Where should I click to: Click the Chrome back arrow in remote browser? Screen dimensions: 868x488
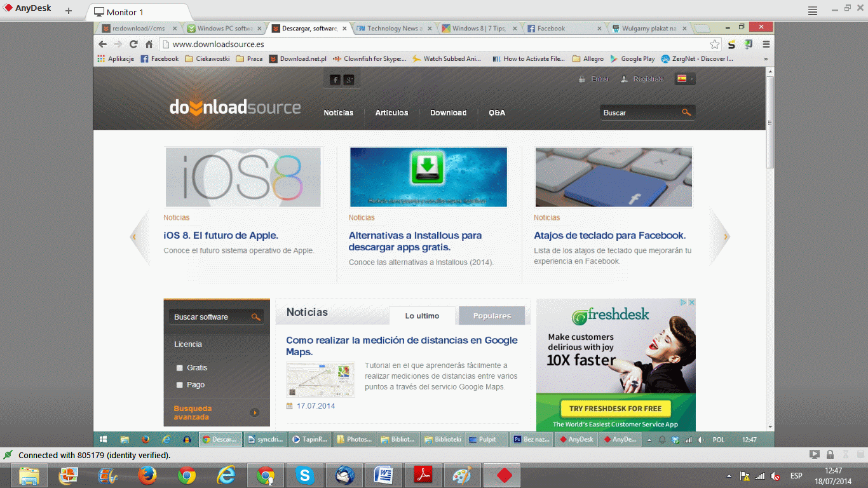pos(103,44)
